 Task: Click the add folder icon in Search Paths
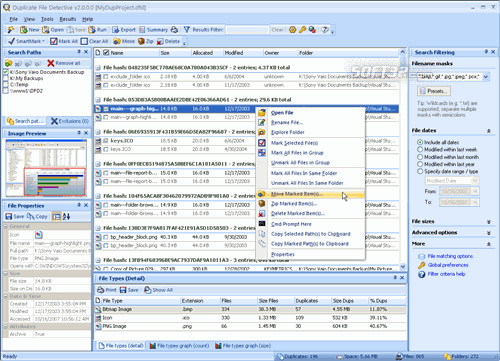click(9, 63)
